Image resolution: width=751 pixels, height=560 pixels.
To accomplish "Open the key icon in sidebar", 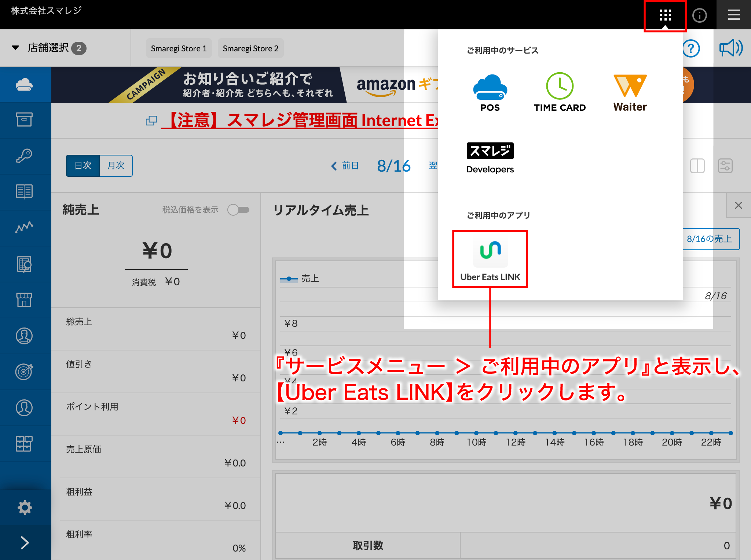I will click(24, 155).
